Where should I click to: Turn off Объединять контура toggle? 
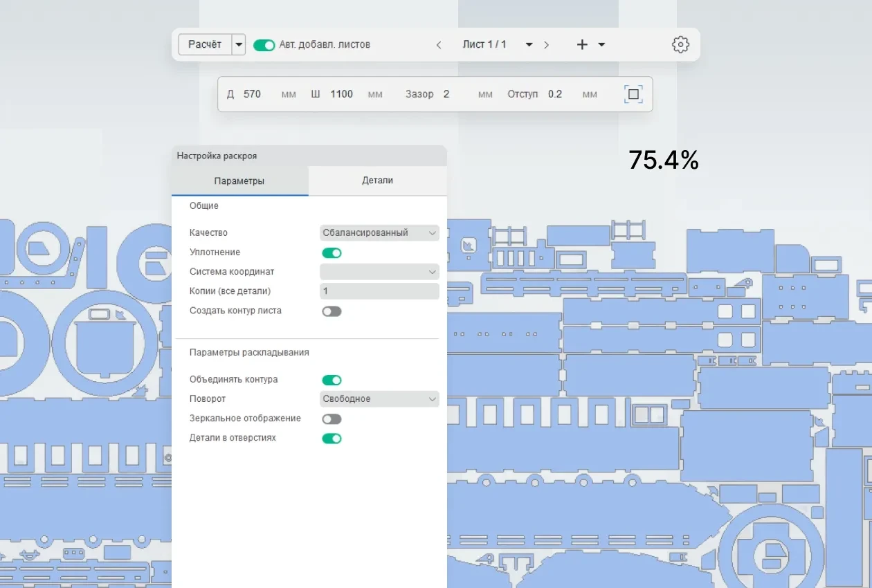pyautogui.click(x=332, y=380)
